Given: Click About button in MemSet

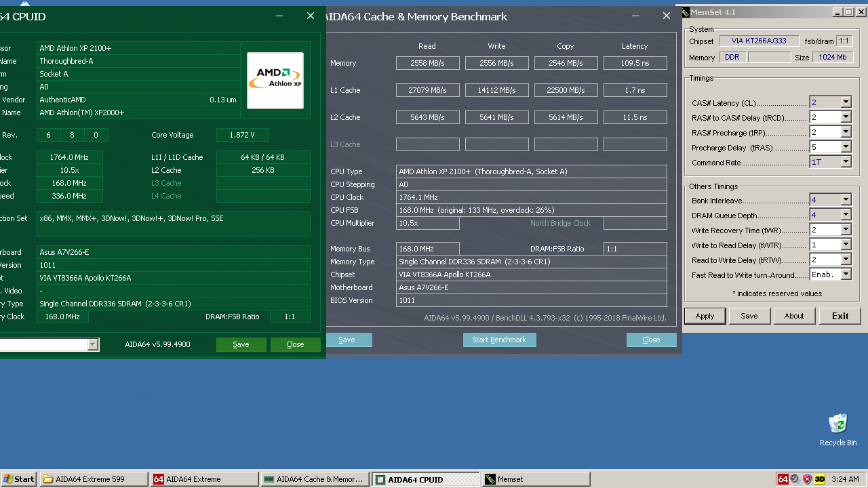Looking at the screenshot, I should pyautogui.click(x=794, y=316).
